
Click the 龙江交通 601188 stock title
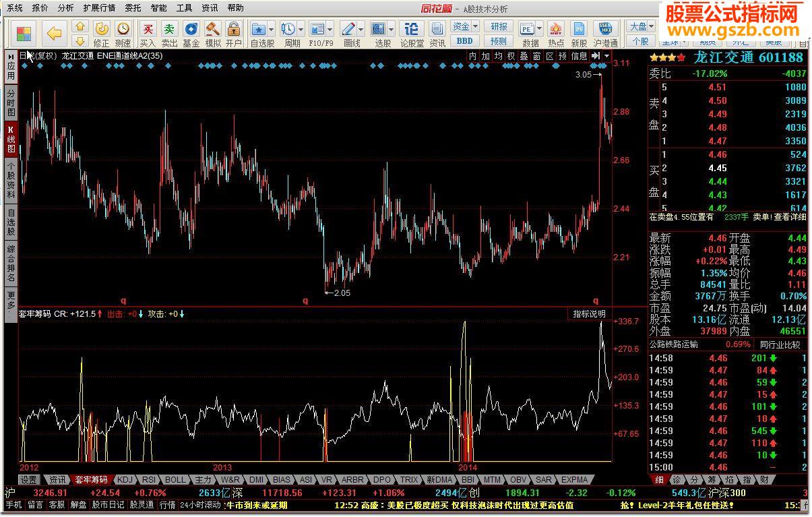748,57
